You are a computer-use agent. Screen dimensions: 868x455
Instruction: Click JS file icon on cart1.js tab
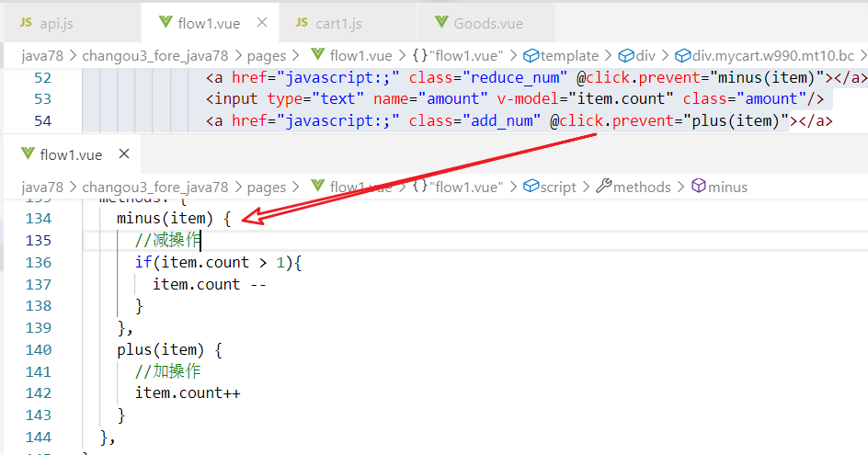click(302, 22)
